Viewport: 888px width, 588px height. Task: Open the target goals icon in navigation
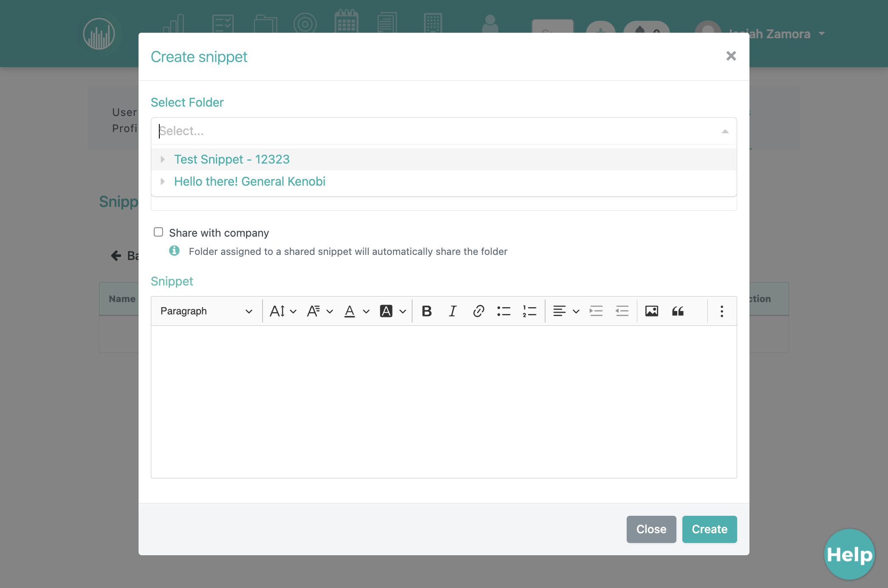[x=305, y=23]
